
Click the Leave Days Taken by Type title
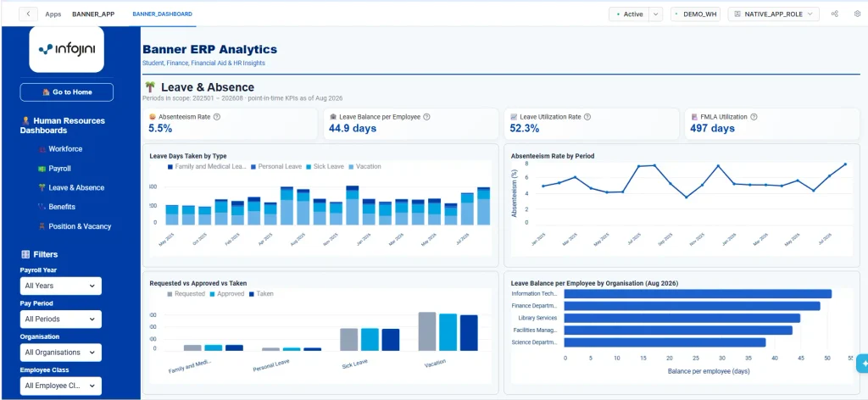point(188,156)
